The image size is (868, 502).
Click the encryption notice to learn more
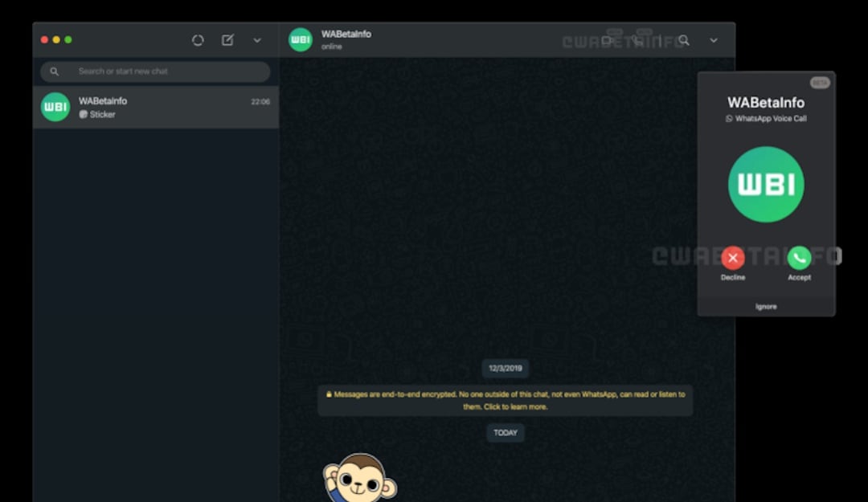[506, 400]
